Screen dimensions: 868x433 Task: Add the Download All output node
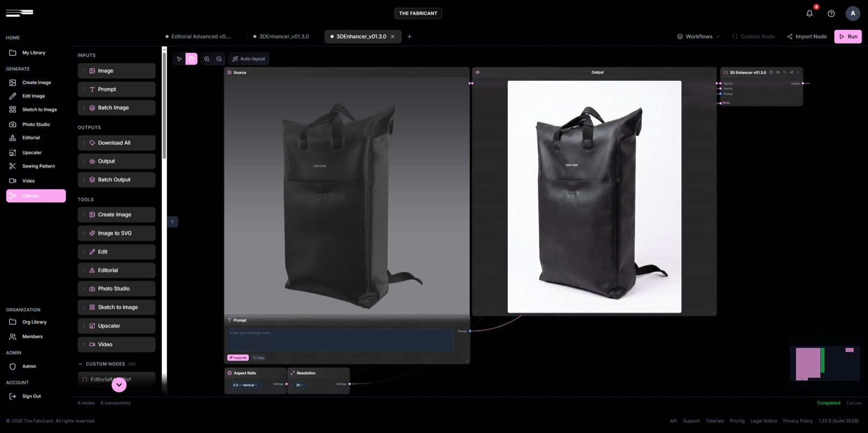pyautogui.click(x=117, y=143)
